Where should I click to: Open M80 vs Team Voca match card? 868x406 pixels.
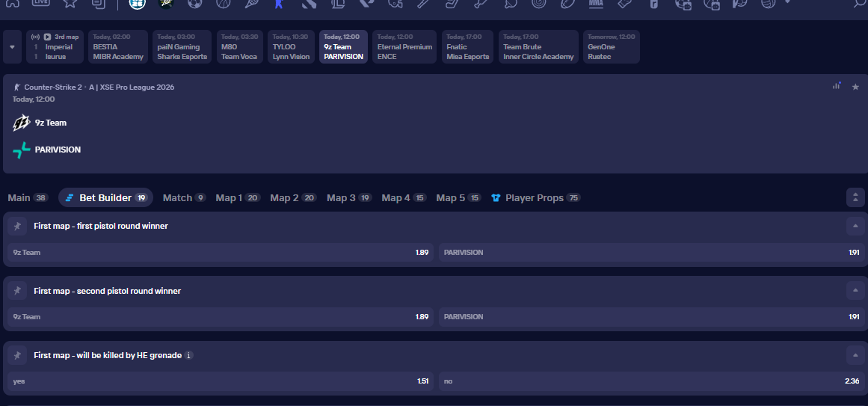click(x=240, y=46)
